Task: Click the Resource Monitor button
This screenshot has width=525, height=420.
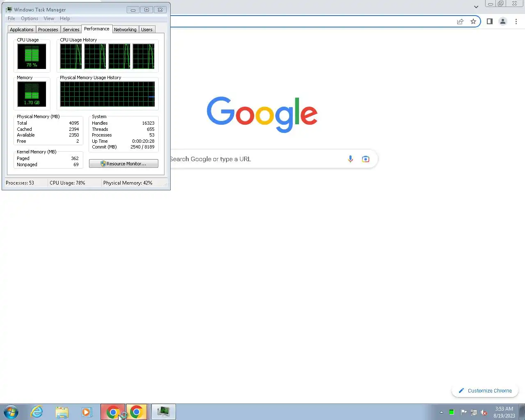Action: click(123, 164)
